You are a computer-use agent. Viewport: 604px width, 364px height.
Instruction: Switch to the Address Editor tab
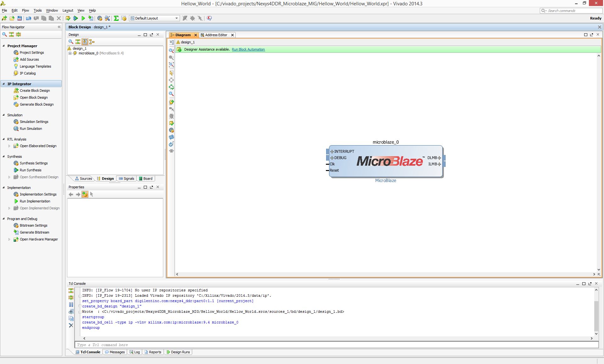[216, 35]
